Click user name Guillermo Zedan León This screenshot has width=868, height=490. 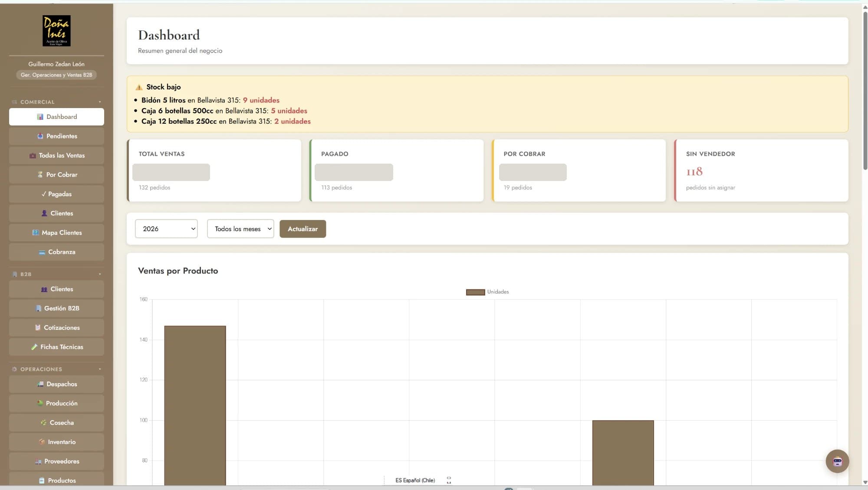tap(56, 64)
